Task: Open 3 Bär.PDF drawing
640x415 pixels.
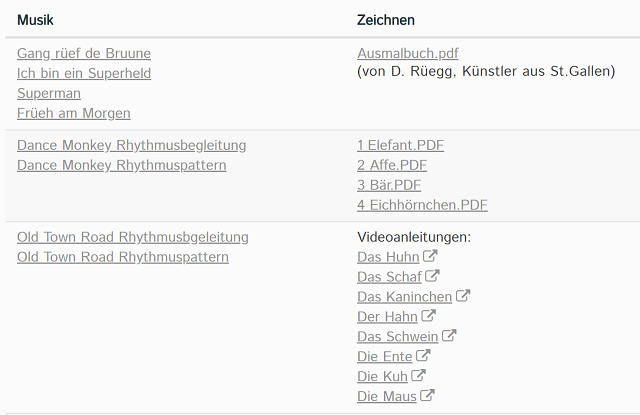Action: coord(389,185)
